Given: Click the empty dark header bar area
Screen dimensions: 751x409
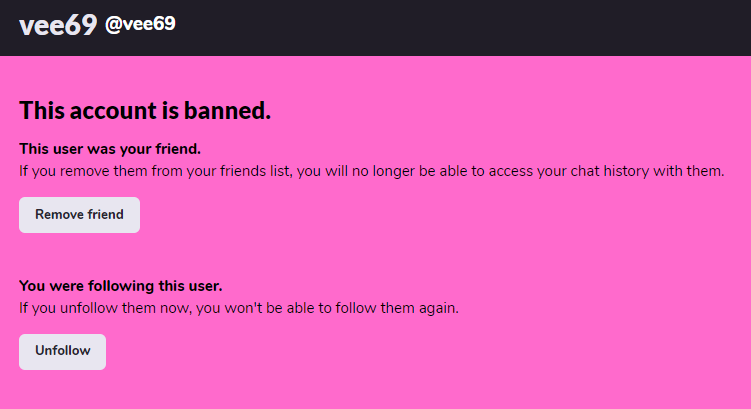Looking at the screenshot, I should (470, 27).
